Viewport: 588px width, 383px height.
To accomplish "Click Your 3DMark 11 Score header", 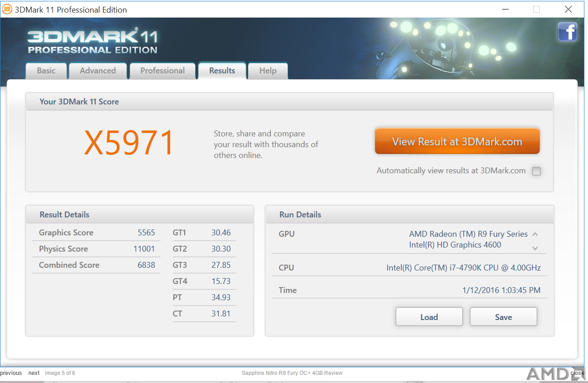I will [x=289, y=102].
